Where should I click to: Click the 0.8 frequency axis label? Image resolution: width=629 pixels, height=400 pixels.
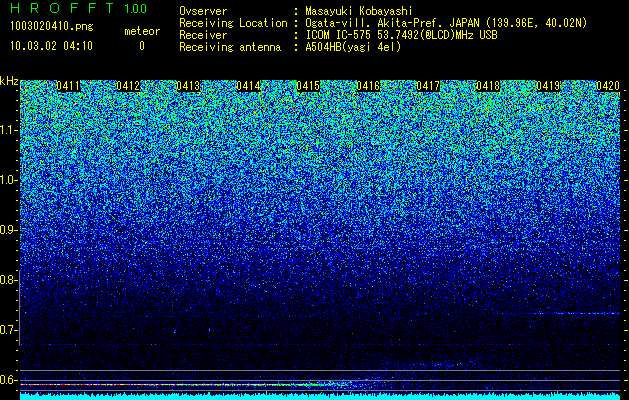coord(8,280)
